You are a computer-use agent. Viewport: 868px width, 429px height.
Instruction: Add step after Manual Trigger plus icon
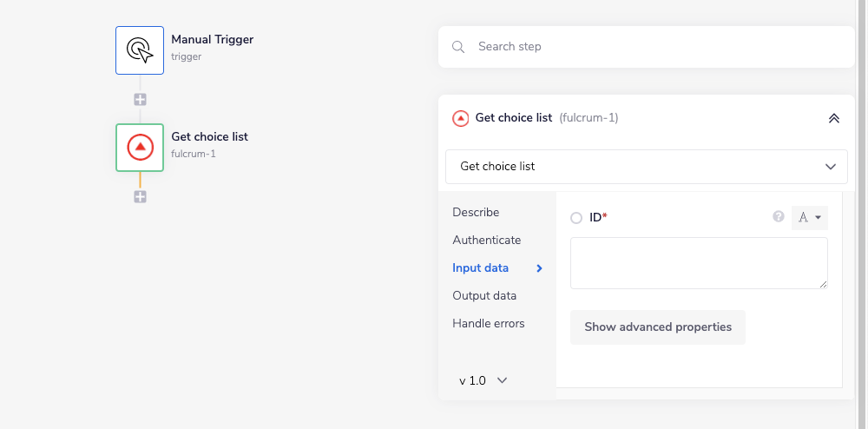click(140, 99)
